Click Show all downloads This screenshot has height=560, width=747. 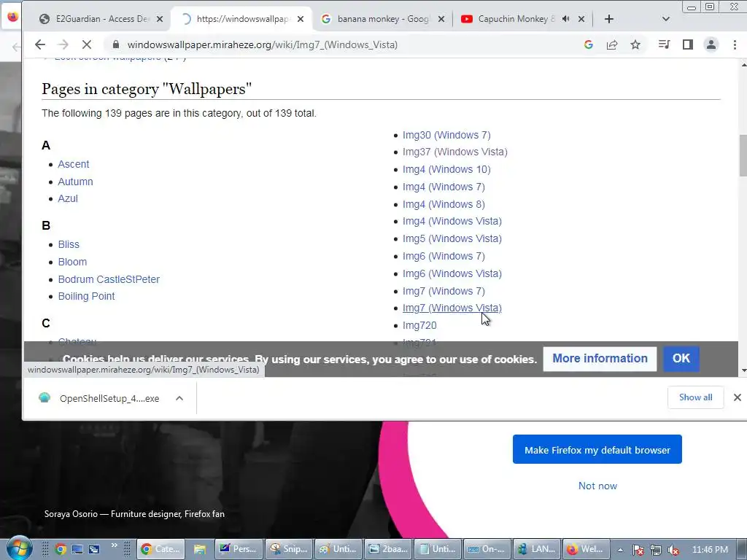tap(695, 397)
